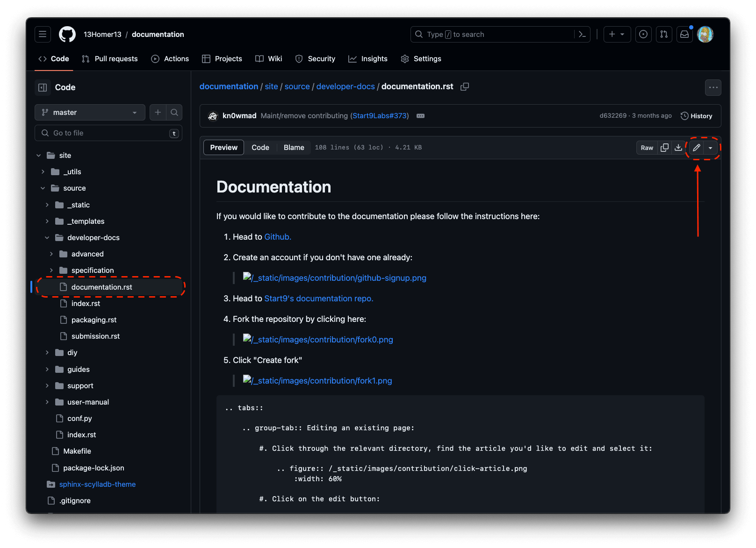Expand the guides folder
The width and height of the screenshot is (756, 548).
coord(47,370)
